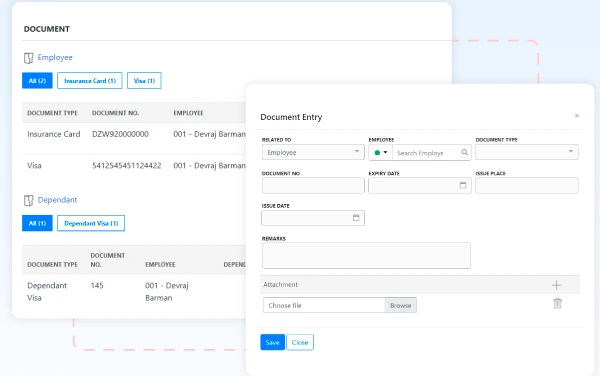Click the Attachment section header
Image resolution: width=600 pixels, height=376 pixels.
pyautogui.click(x=420, y=285)
